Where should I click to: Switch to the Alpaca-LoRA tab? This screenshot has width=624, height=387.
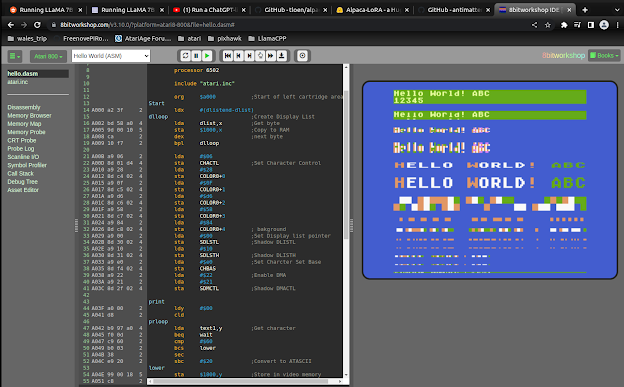pos(372,10)
